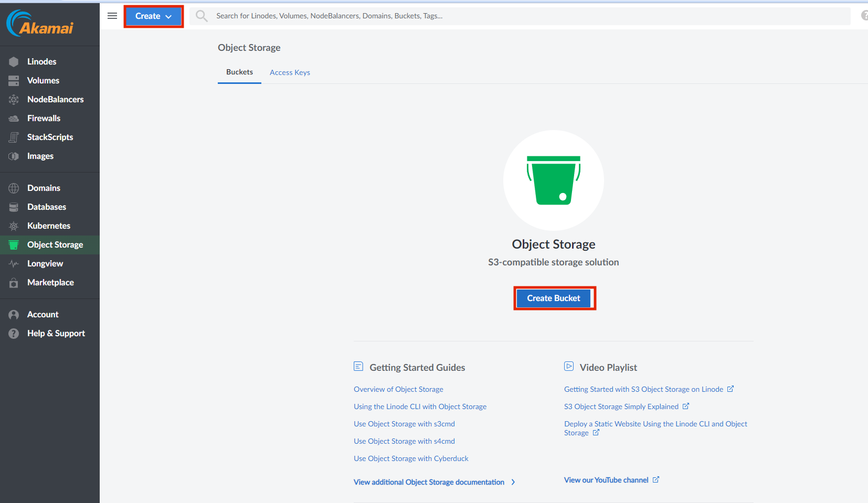Click the Create Bucket button

click(554, 298)
